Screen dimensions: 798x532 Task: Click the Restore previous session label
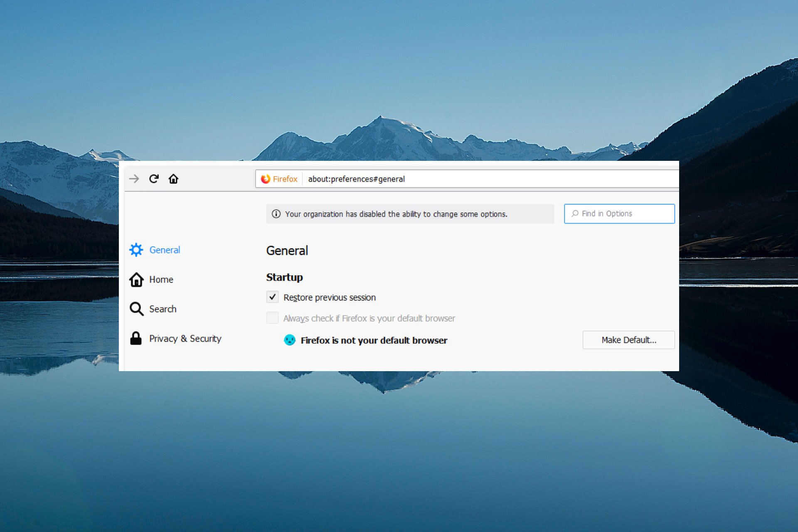(330, 298)
